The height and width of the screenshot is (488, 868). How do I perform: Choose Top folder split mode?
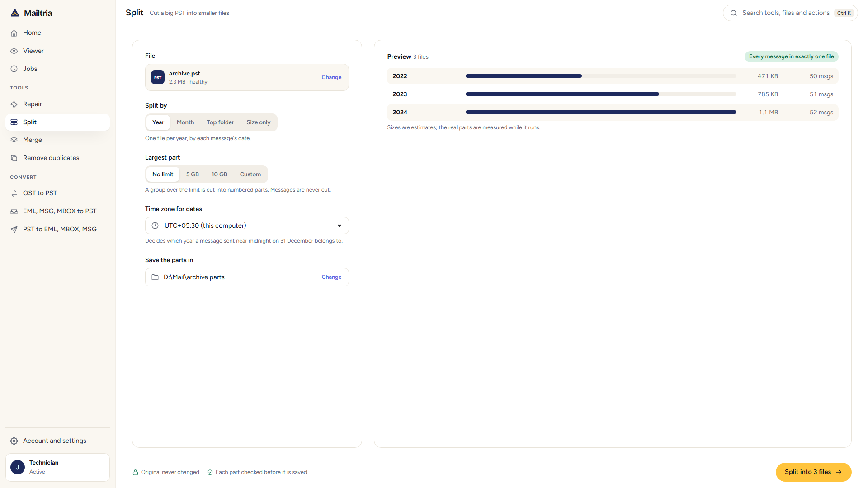[x=221, y=122]
